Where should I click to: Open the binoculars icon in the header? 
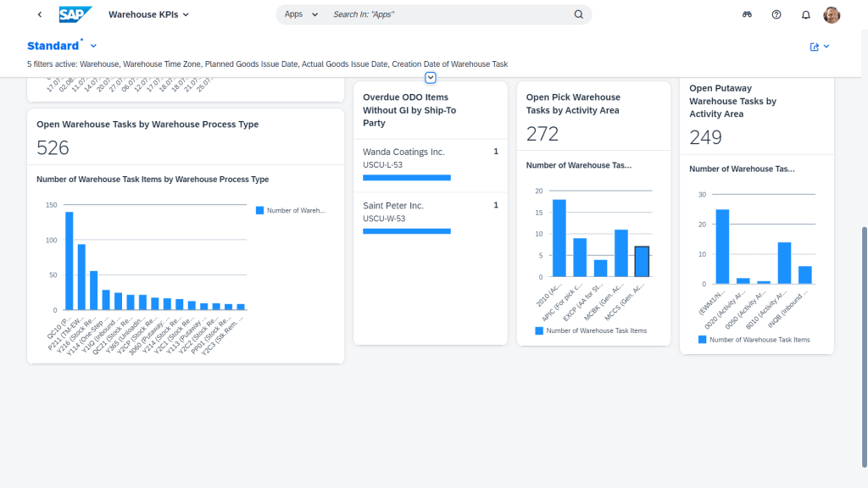point(748,14)
